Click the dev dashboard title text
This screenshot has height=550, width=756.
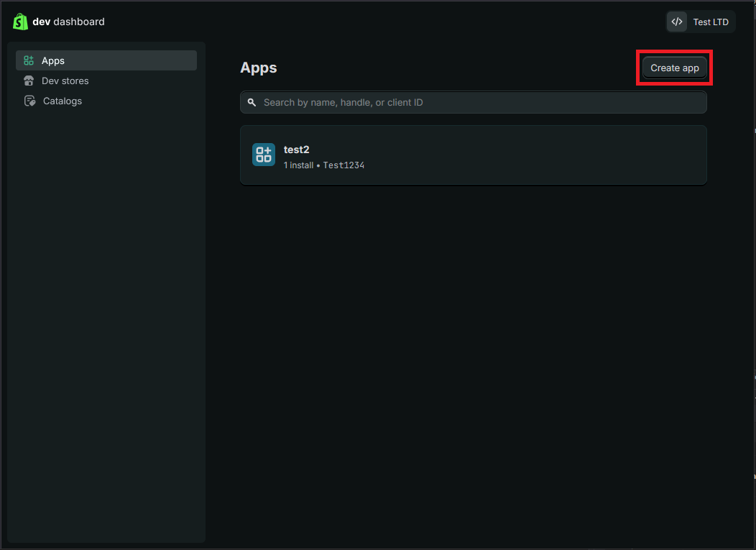pos(68,22)
